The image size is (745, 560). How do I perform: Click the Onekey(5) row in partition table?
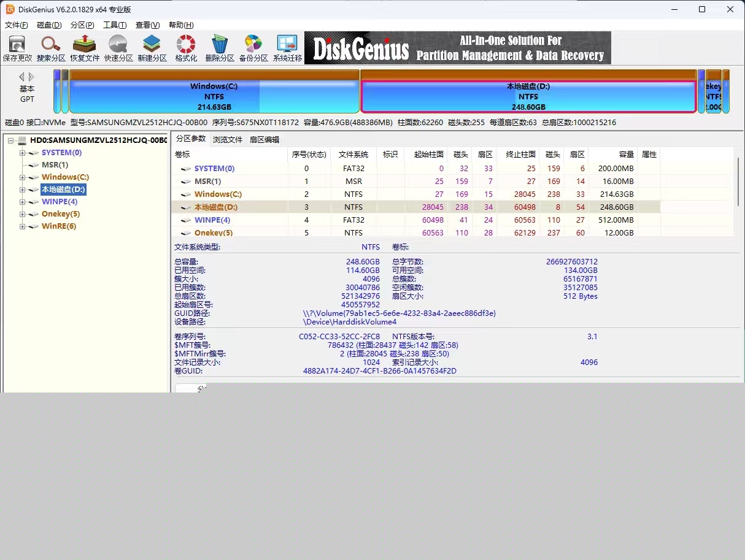416,232
